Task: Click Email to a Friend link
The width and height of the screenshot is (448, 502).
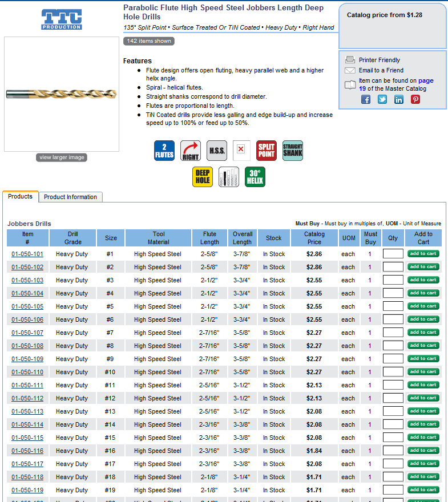Action: point(381,70)
